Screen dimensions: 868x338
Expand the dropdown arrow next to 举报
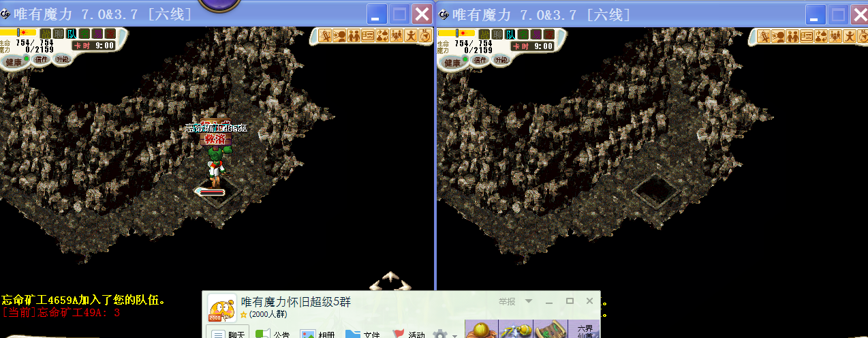coord(529,301)
